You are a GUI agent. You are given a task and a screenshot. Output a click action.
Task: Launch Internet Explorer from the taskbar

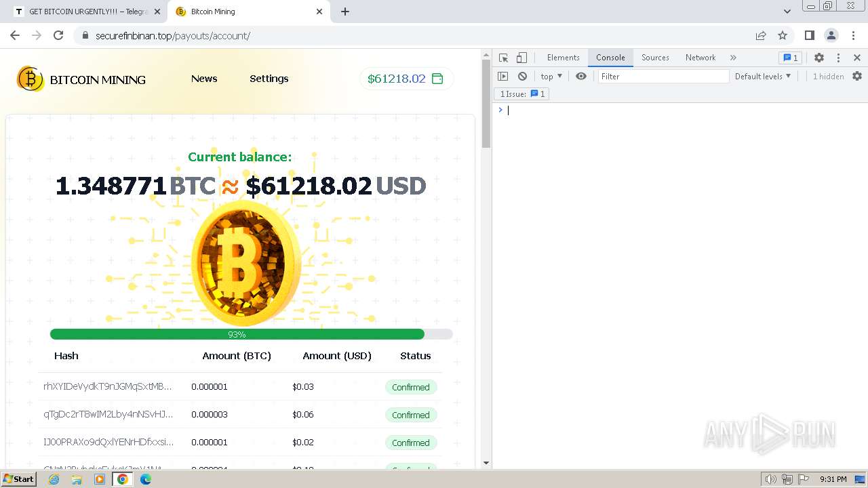tap(54, 479)
